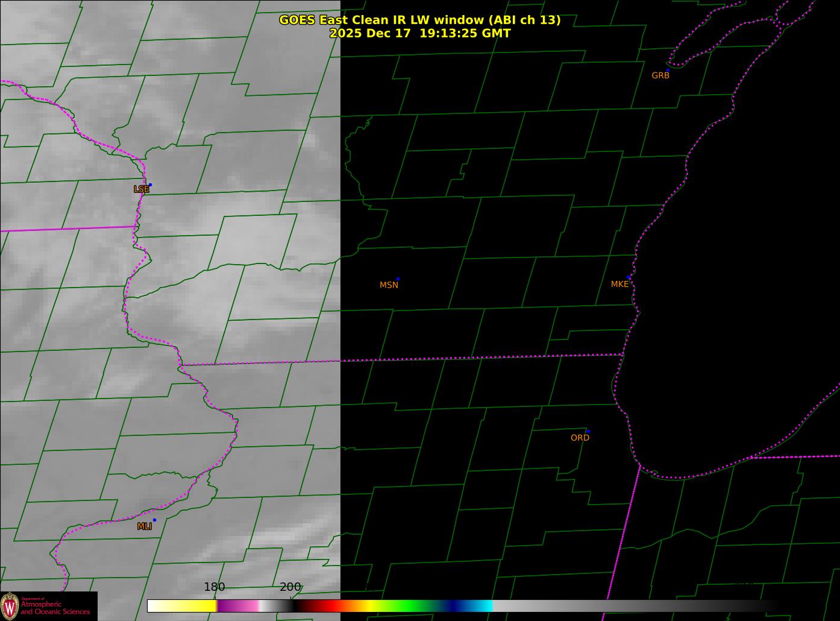Image resolution: width=840 pixels, height=621 pixels.
Task: Select the MKE station label
Action: (x=619, y=285)
